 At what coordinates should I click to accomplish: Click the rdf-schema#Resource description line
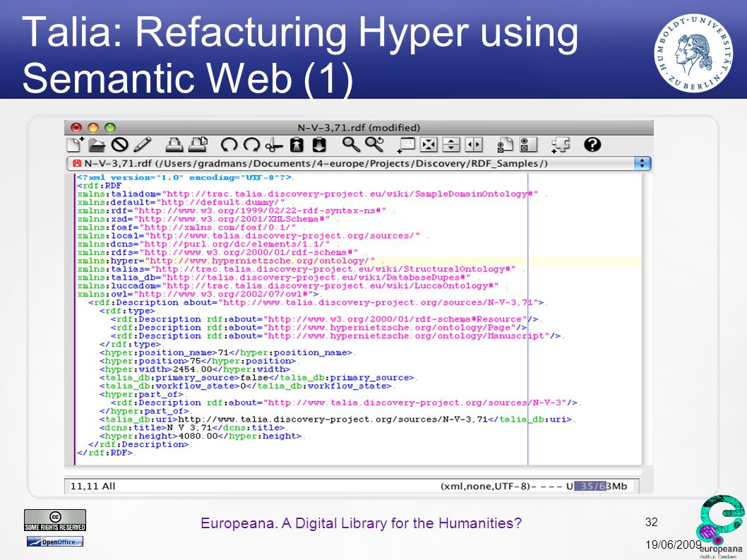click(325, 319)
